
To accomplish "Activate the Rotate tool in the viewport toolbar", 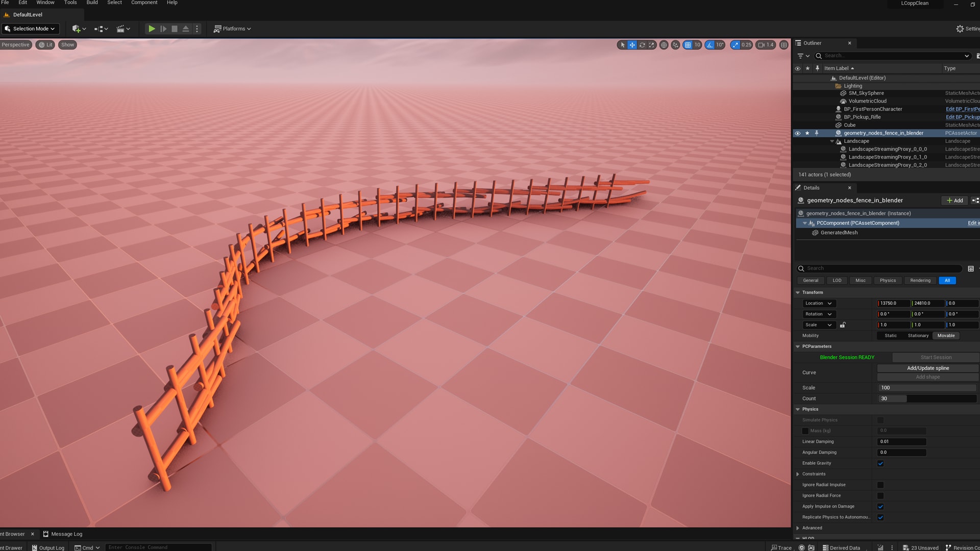I will click(642, 45).
